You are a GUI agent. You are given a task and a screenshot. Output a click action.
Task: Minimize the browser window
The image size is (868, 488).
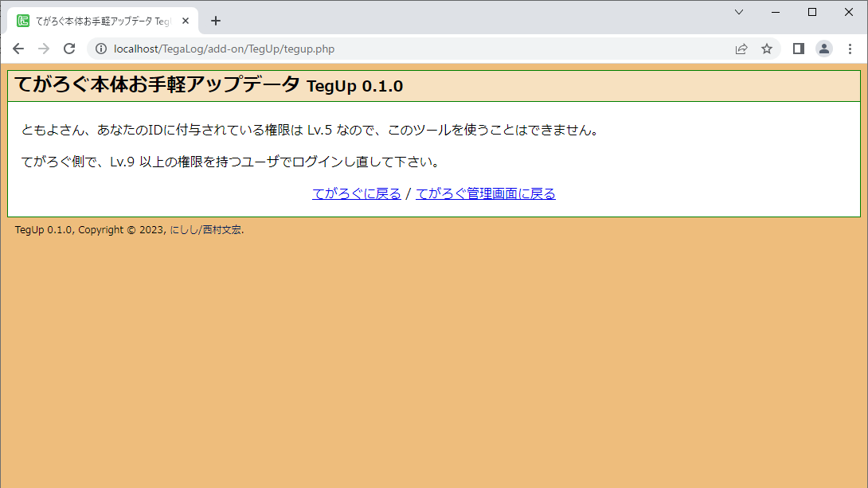point(776,12)
